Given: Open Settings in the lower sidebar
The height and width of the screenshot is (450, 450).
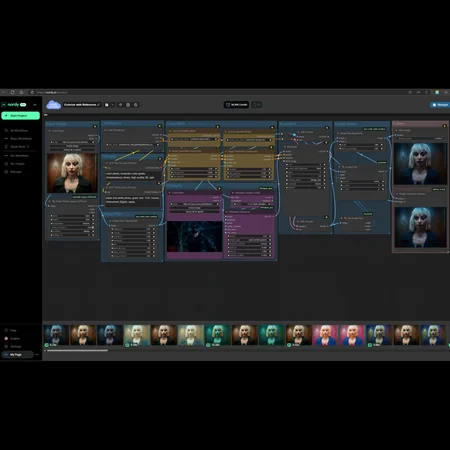Looking at the screenshot, I should (x=15, y=346).
